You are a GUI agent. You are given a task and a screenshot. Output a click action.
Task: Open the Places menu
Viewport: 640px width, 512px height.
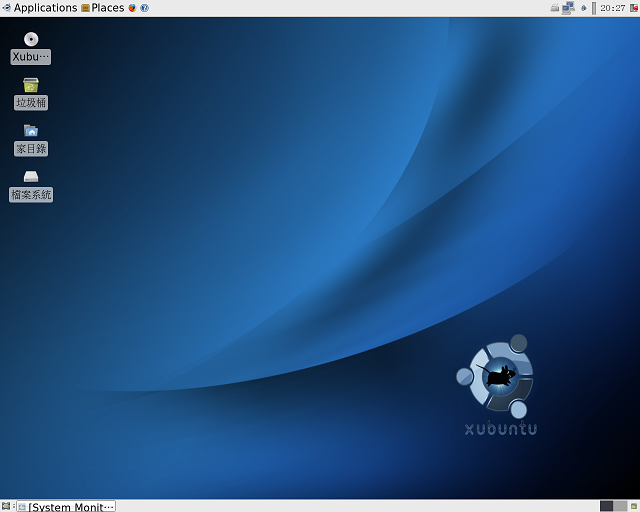102,8
